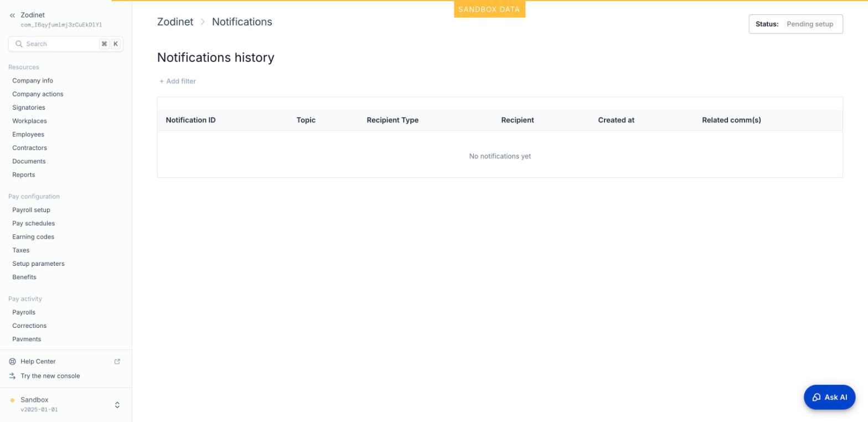Open the Contractors section
This screenshot has height=422, width=868.
pyautogui.click(x=29, y=148)
